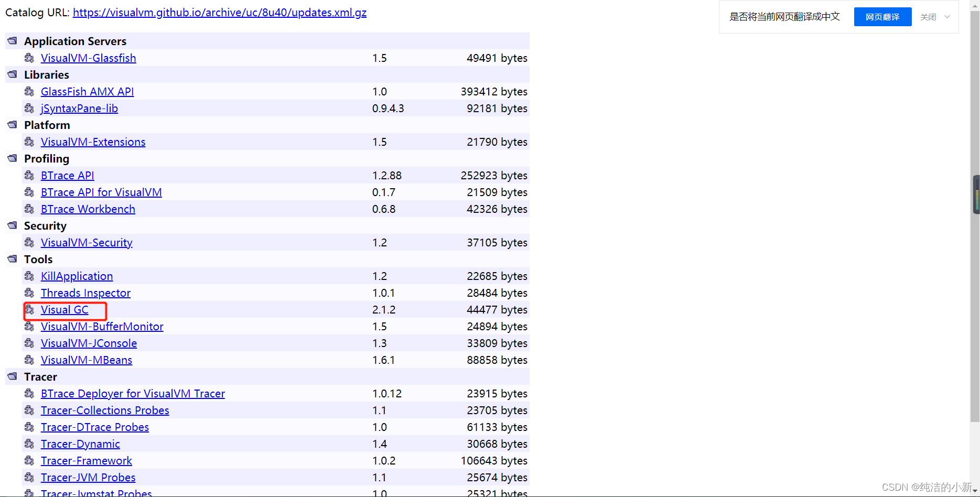
Task: Click the plugin icon beside KillApplication
Action: click(29, 276)
